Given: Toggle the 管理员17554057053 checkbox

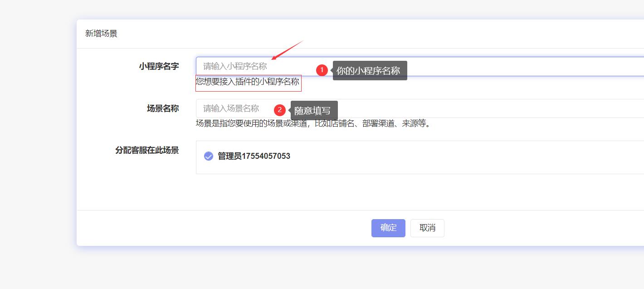Looking at the screenshot, I should 209,156.
